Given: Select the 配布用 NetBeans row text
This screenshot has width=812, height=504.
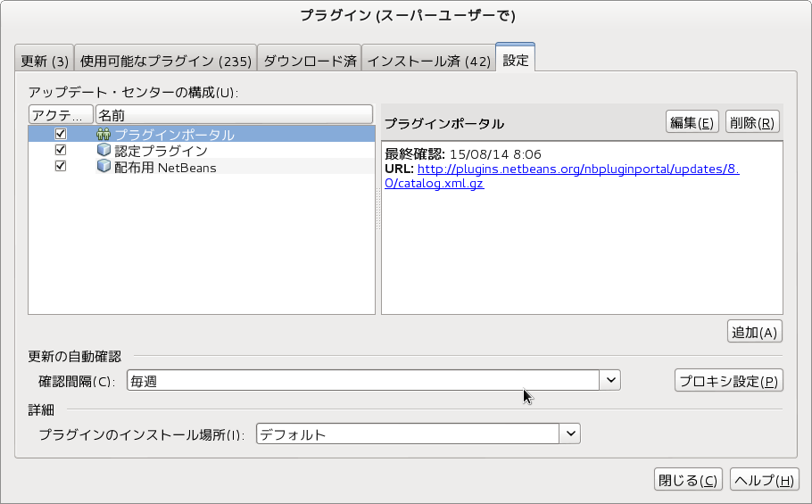Looking at the screenshot, I should click(x=165, y=167).
